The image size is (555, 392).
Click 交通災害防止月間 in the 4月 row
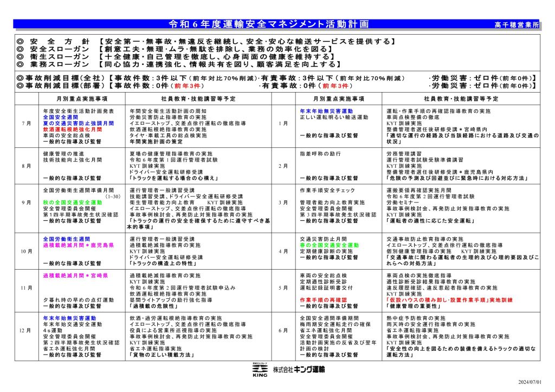click(x=323, y=239)
